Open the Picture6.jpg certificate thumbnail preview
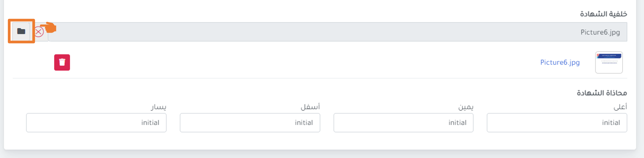 609,62
